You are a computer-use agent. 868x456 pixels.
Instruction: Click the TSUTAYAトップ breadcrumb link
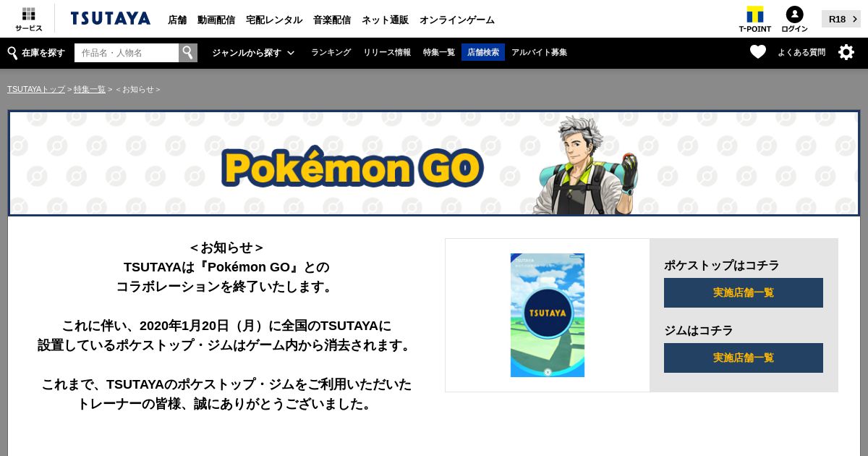click(x=36, y=89)
